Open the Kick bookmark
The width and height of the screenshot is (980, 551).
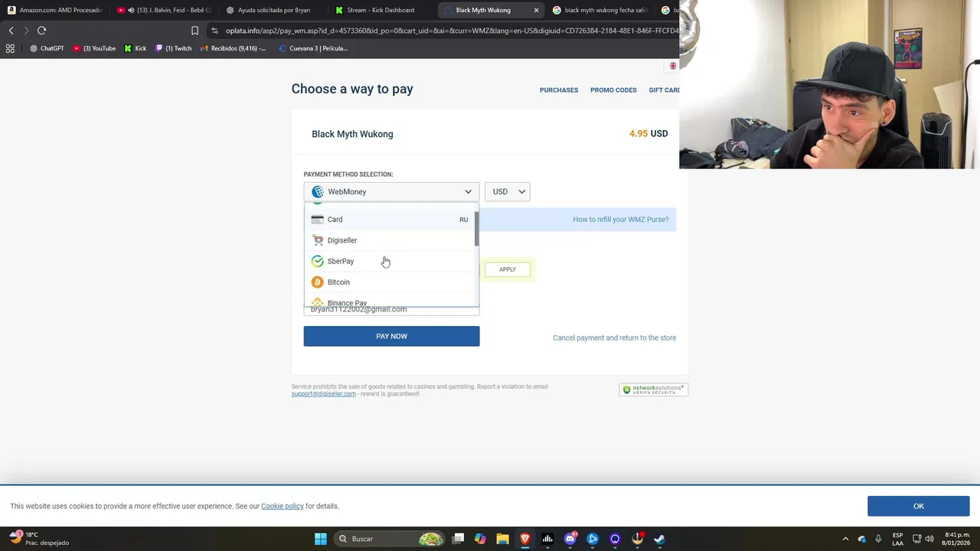click(x=135, y=48)
